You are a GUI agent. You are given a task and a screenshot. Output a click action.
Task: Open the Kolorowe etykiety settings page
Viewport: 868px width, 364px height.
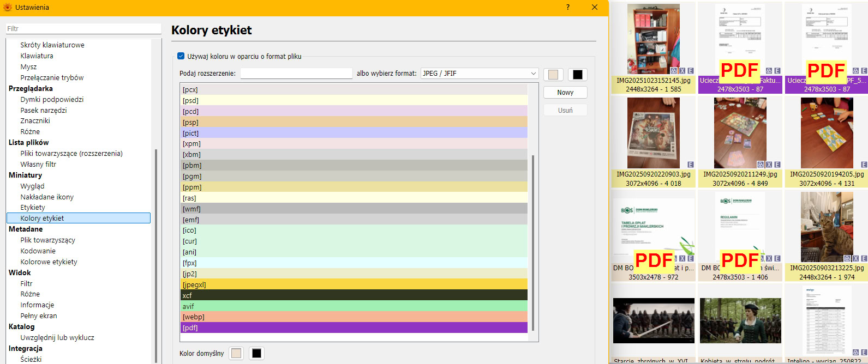tap(49, 262)
